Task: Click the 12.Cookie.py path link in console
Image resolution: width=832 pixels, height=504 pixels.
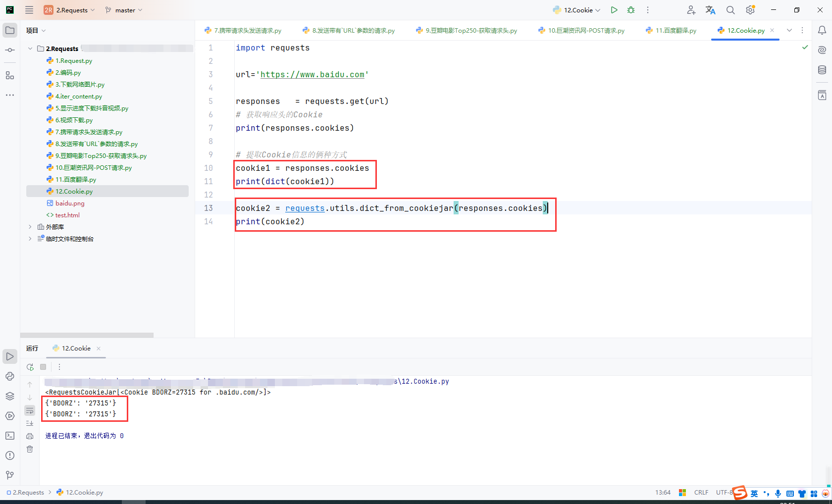Action: [x=422, y=381]
